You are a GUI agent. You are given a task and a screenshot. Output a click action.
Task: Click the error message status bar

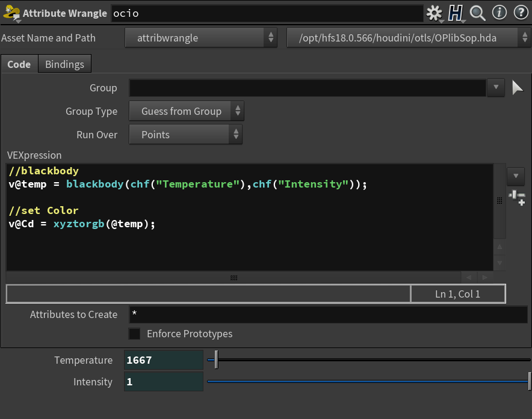point(208,294)
